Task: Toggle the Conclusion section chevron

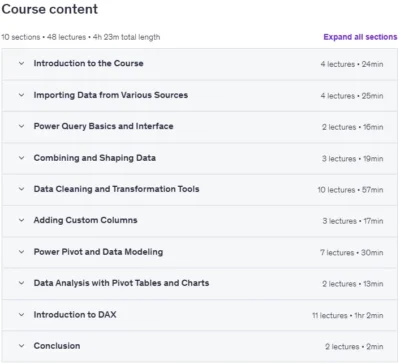Action: pos(21,346)
